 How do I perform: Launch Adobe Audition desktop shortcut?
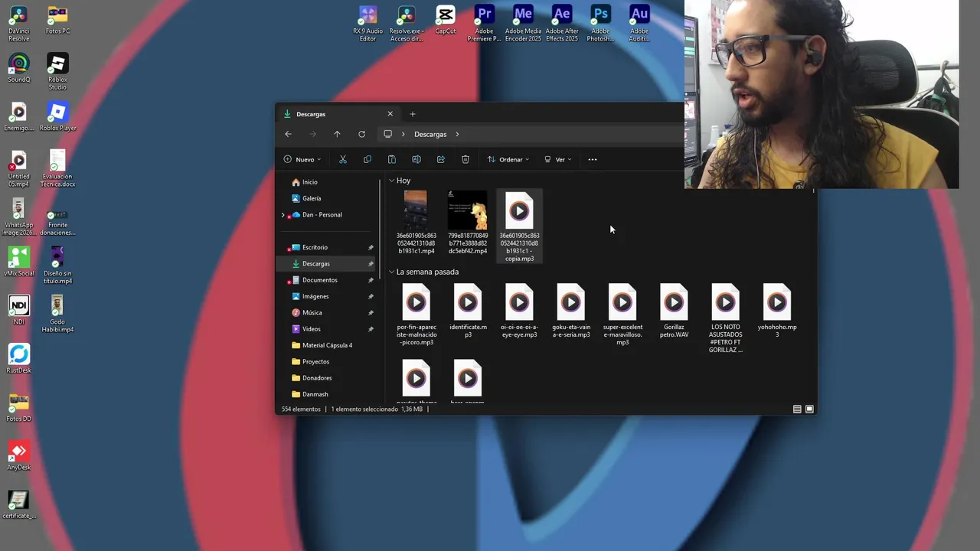639,24
